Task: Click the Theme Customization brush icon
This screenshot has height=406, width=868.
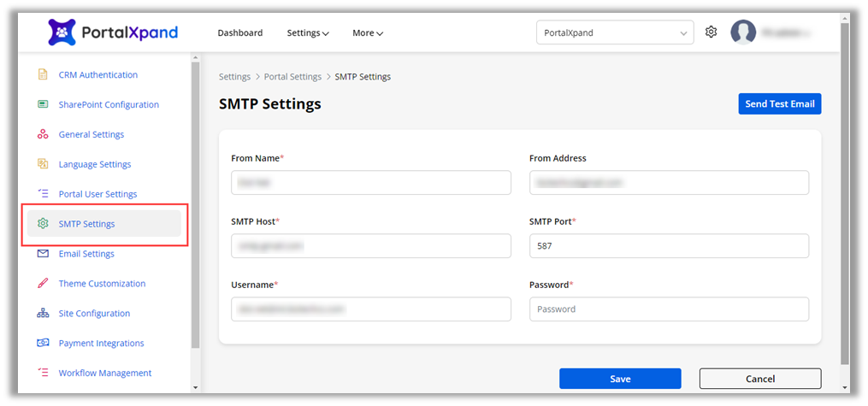Action: [x=43, y=284]
